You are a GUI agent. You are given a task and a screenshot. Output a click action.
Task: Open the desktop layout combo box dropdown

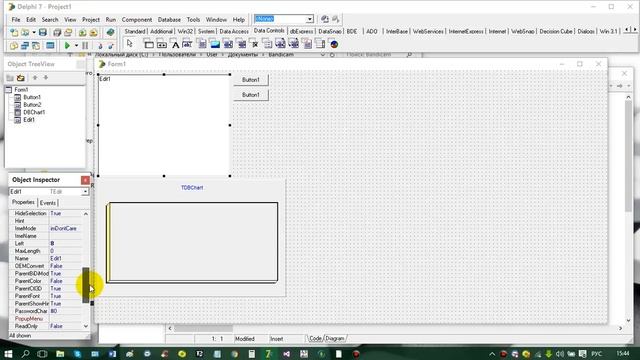[309, 19]
